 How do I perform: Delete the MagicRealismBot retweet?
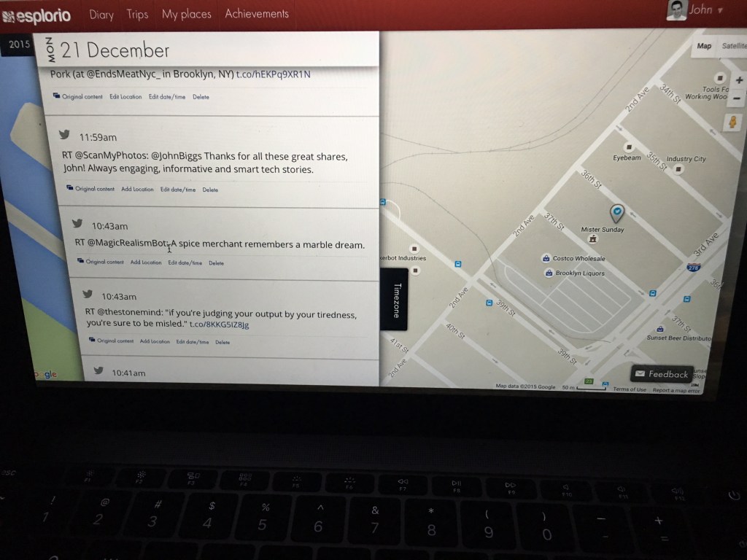(216, 262)
